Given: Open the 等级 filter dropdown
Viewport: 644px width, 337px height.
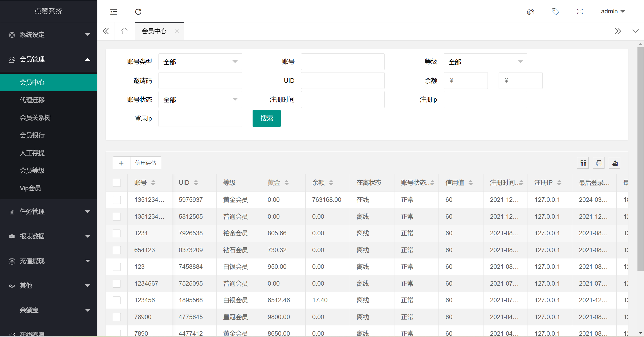Looking at the screenshot, I should click(x=485, y=62).
